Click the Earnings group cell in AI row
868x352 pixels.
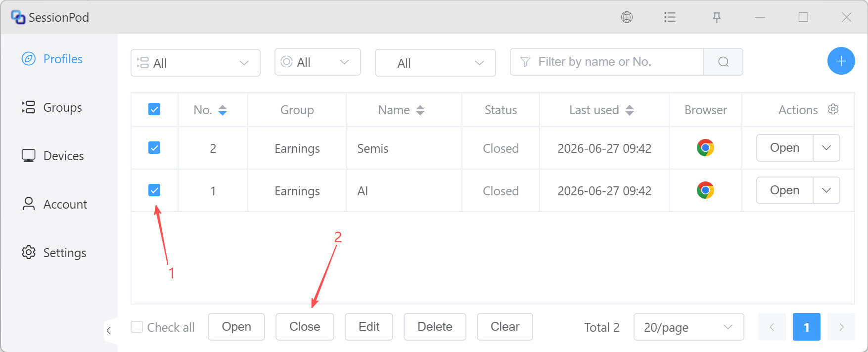tap(297, 191)
